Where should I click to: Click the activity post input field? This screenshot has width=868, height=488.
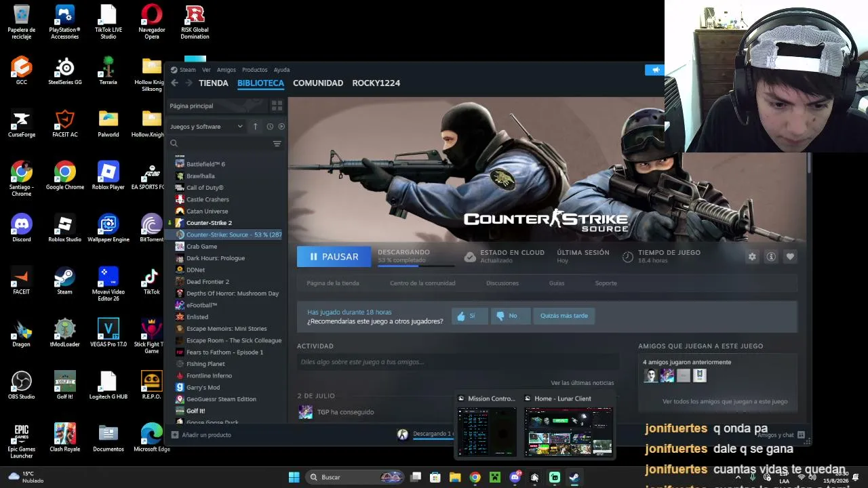pyautogui.click(x=458, y=362)
